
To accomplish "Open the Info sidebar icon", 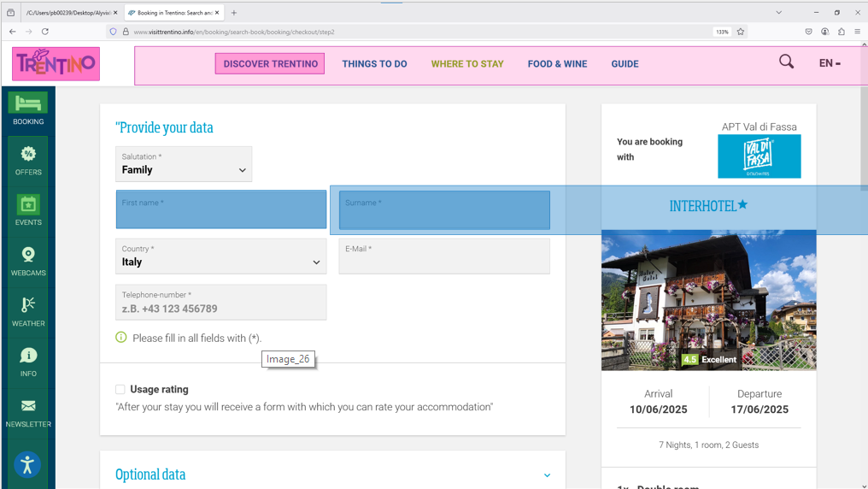I will tap(28, 356).
